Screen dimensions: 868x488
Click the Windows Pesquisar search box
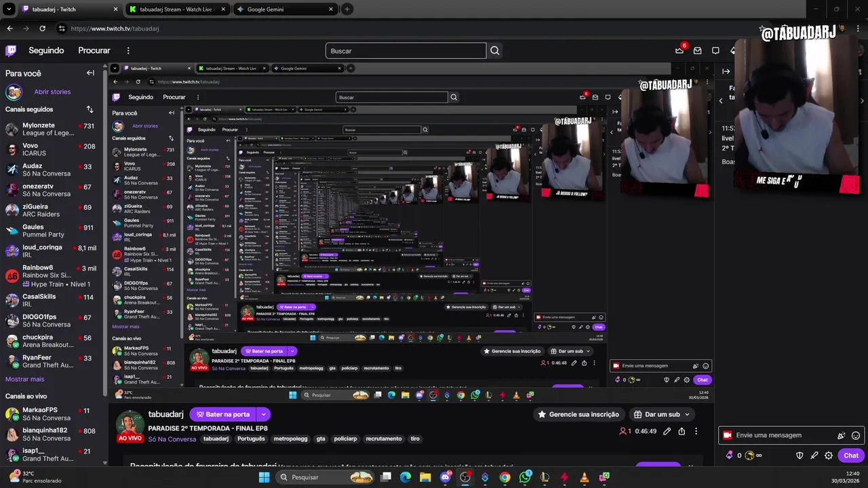[x=325, y=477]
